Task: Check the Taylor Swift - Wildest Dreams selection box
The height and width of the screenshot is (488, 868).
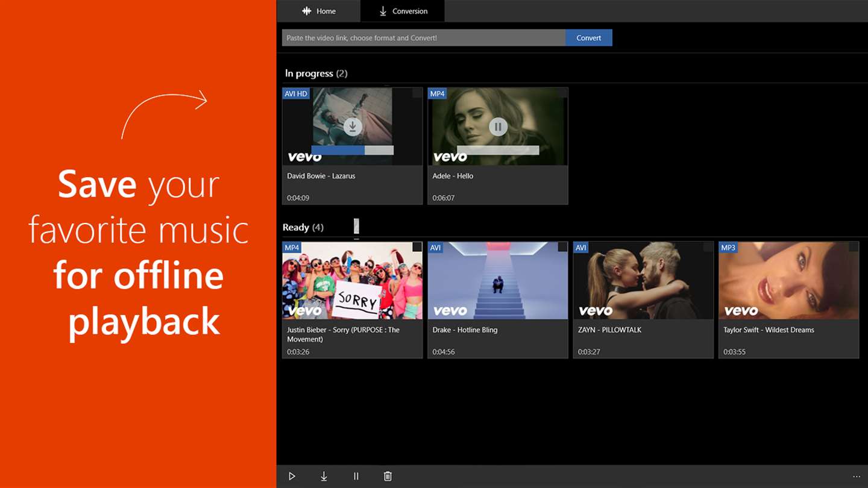Action: pos(854,247)
